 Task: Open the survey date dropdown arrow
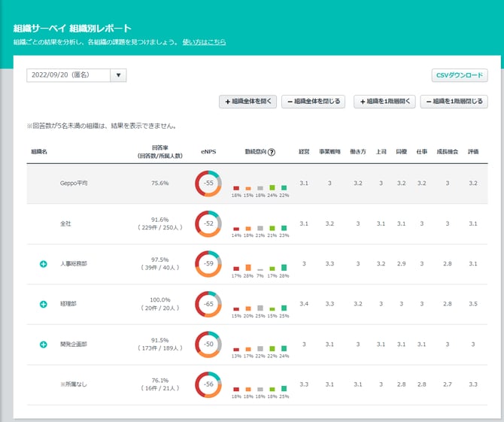coord(118,75)
